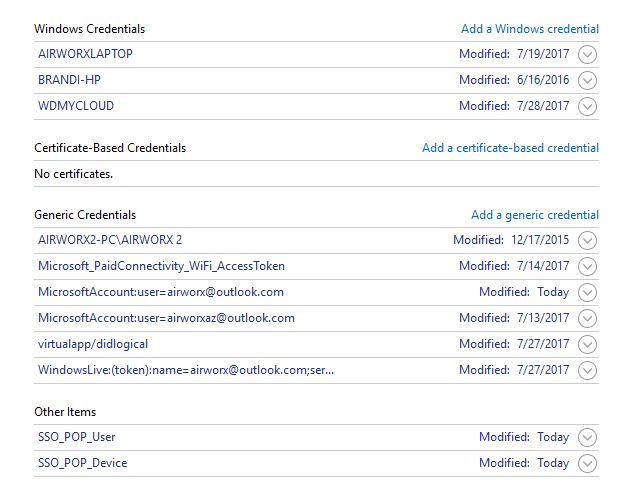Open the SSO_POP_User item name
The image size is (640, 498).
point(77,437)
